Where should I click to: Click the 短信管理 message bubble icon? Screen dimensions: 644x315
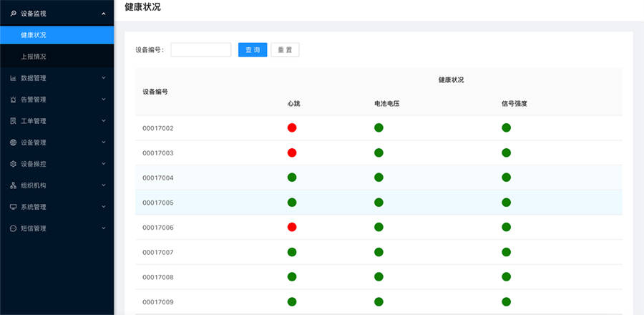coord(13,228)
